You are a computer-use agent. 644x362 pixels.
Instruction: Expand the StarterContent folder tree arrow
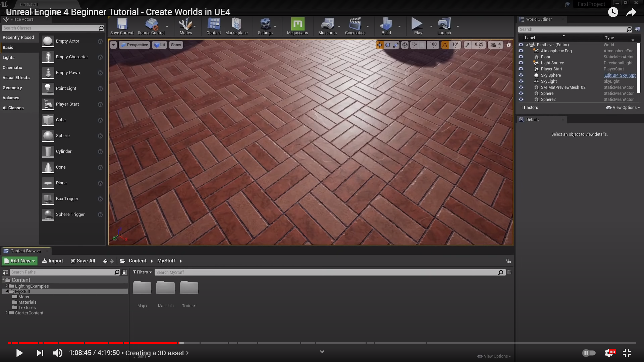click(x=6, y=313)
